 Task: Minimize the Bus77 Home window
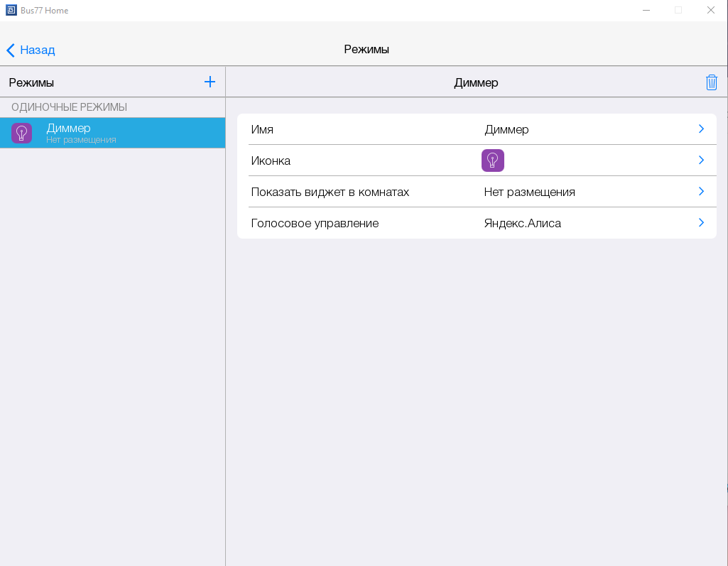tap(646, 11)
